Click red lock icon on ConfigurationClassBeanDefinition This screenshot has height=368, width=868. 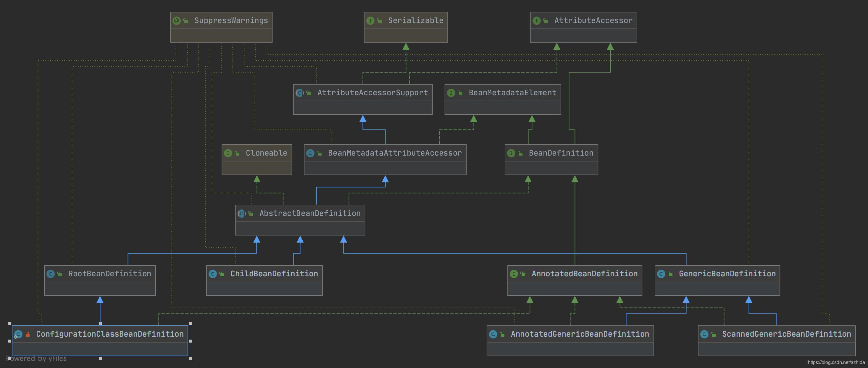28,334
